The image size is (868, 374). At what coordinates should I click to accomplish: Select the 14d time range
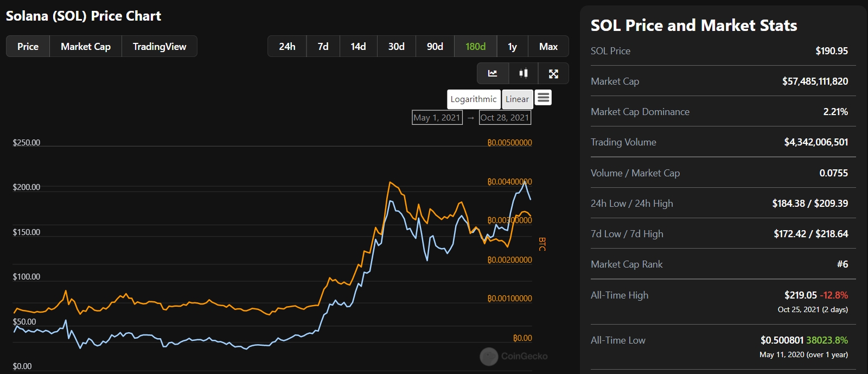[x=358, y=47]
